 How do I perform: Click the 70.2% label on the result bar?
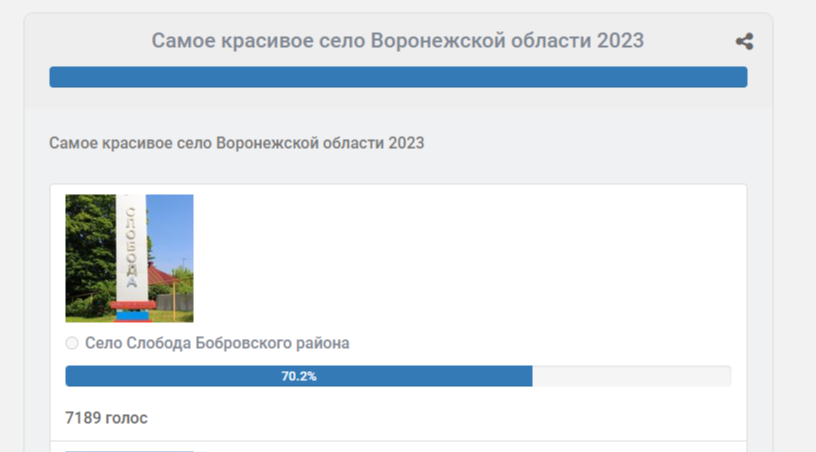click(x=299, y=376)
